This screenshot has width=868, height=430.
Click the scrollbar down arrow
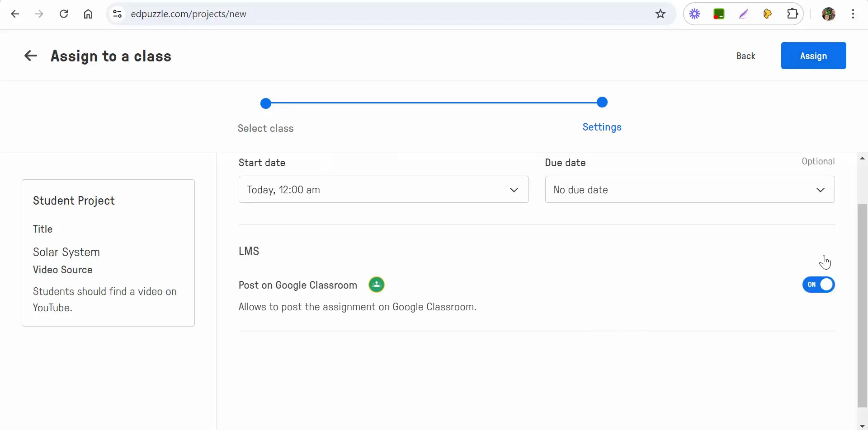pyautogui.click(x=862, y=426)
